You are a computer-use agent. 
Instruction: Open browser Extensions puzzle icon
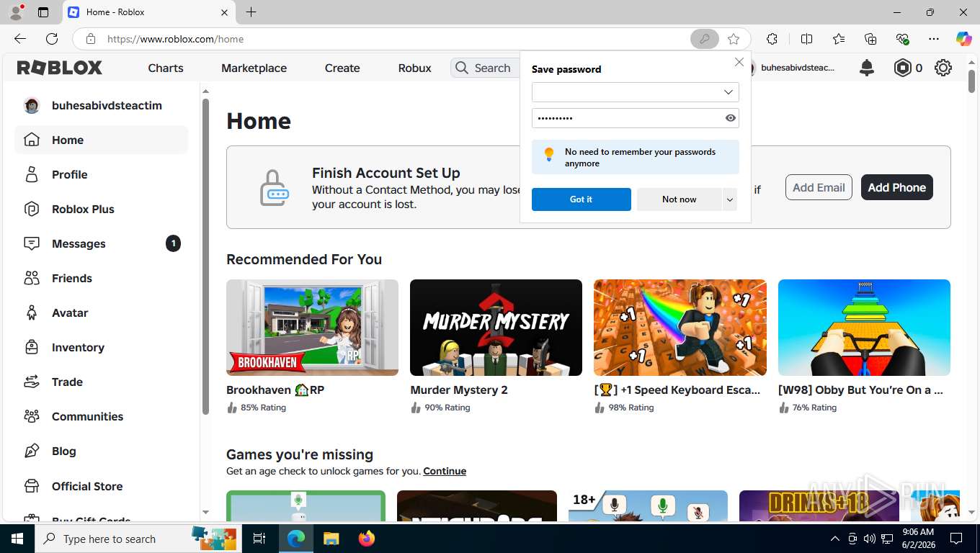pyautogui.click(x=772, y=39)
